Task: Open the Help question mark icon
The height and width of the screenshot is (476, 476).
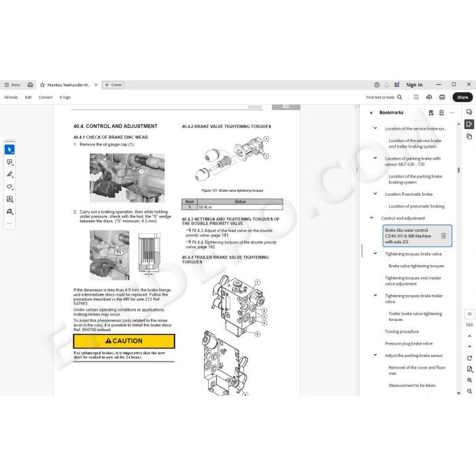Action: point(377,85)
